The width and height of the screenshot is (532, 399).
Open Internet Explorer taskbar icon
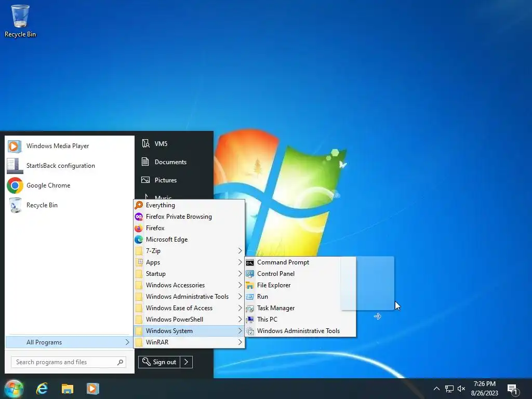click(x=42, y=389)
